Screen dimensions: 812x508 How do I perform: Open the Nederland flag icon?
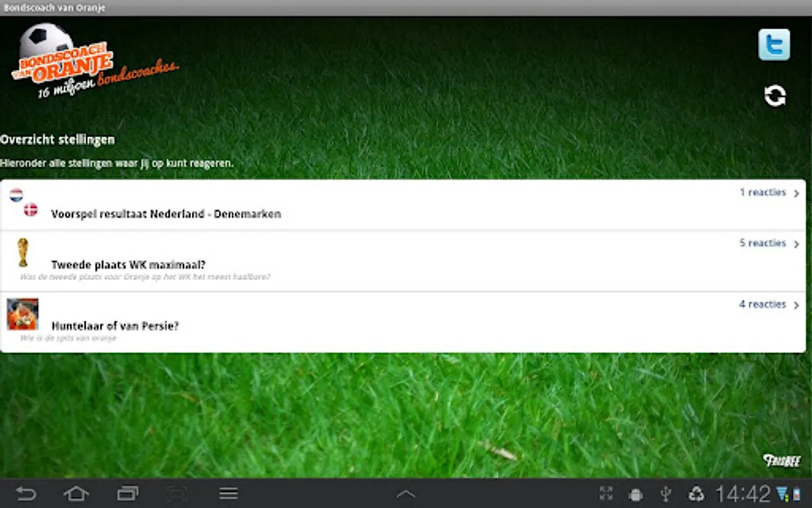(x=16, y=195)
